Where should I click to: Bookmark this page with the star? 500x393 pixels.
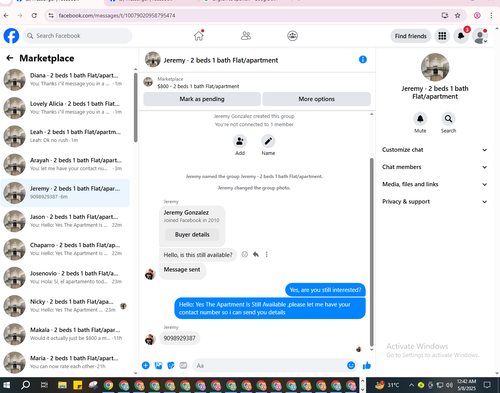click(x=458, y=15)
